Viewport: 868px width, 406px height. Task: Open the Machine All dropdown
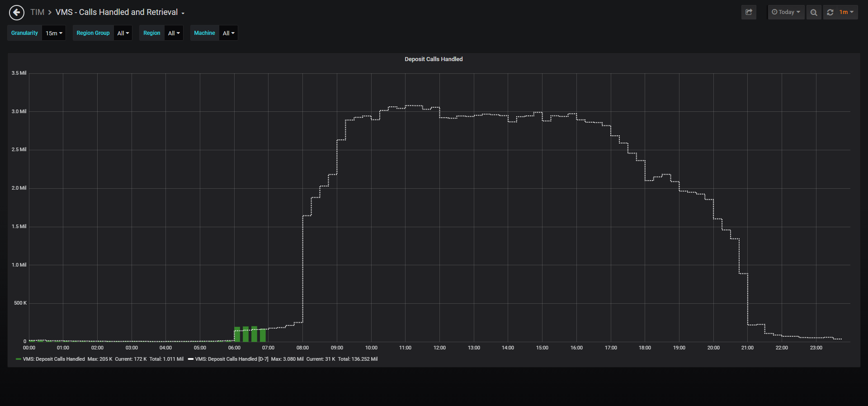[228, 33]
